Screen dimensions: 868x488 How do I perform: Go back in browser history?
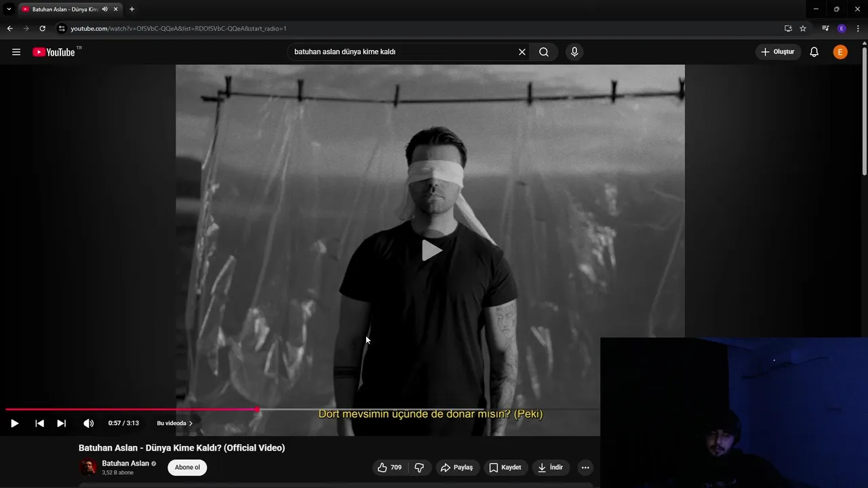9,28
